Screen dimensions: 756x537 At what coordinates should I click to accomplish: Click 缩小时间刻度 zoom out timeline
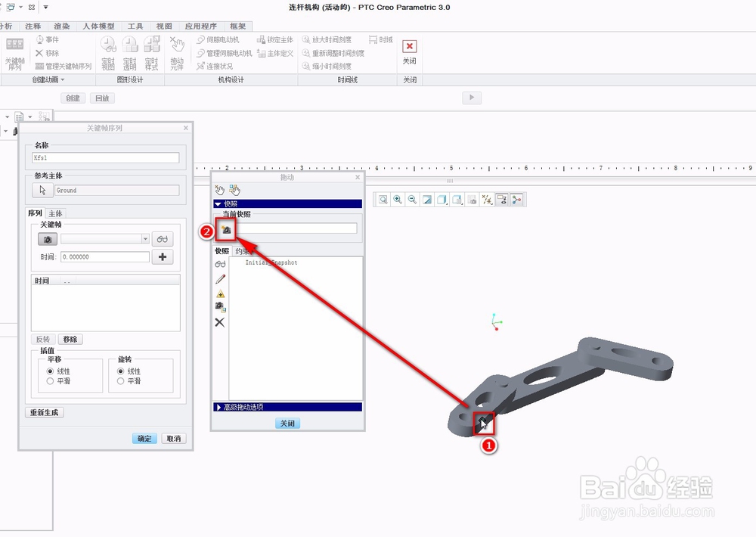coord(327,66)
